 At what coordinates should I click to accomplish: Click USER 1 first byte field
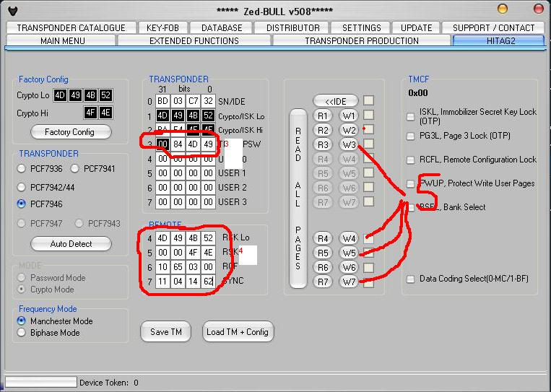point(162,173)
